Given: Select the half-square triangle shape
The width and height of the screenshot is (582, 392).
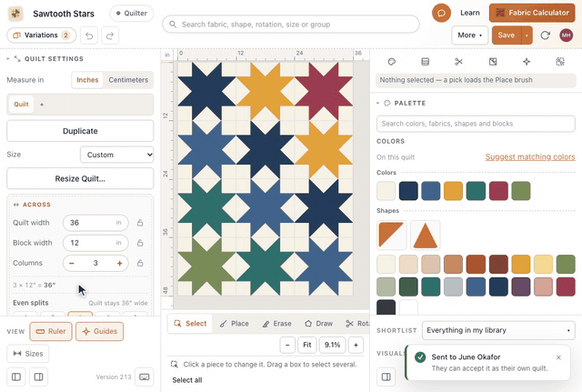Looking at the screenshot, I should pyautogui.click(x=392, y=235).
